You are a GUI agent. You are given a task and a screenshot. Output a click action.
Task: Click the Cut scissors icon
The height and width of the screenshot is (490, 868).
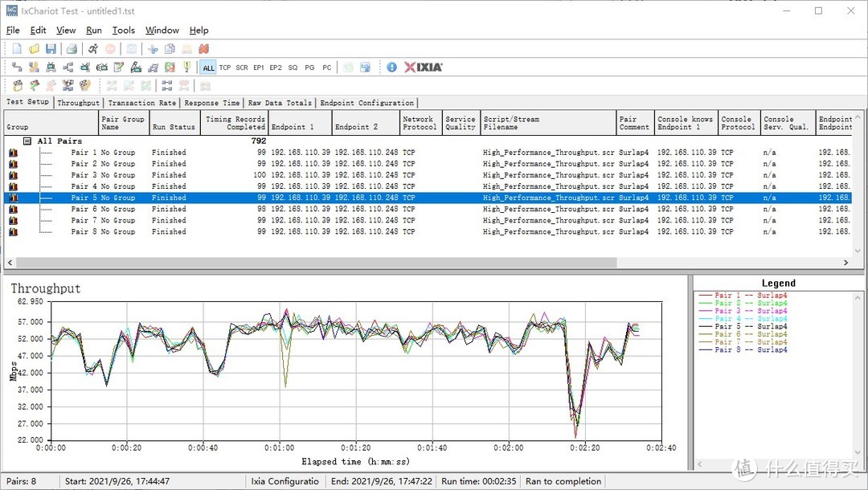153,49
